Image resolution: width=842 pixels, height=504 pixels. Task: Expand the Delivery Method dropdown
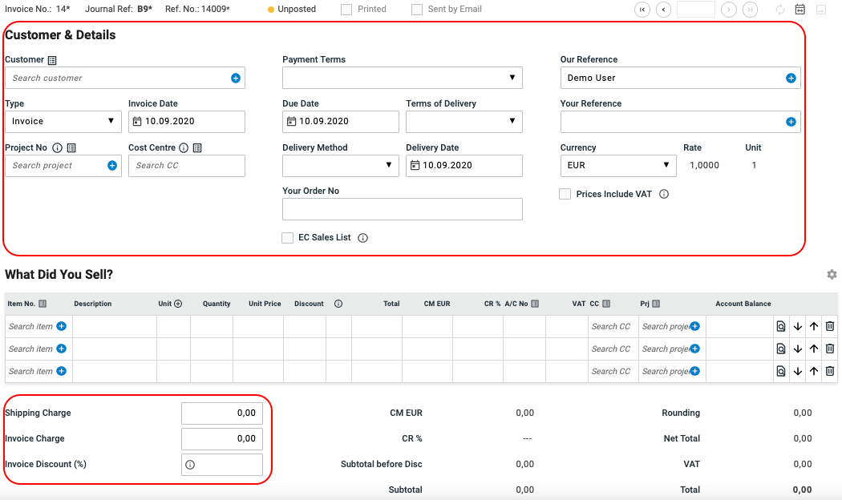click(340, 166)
